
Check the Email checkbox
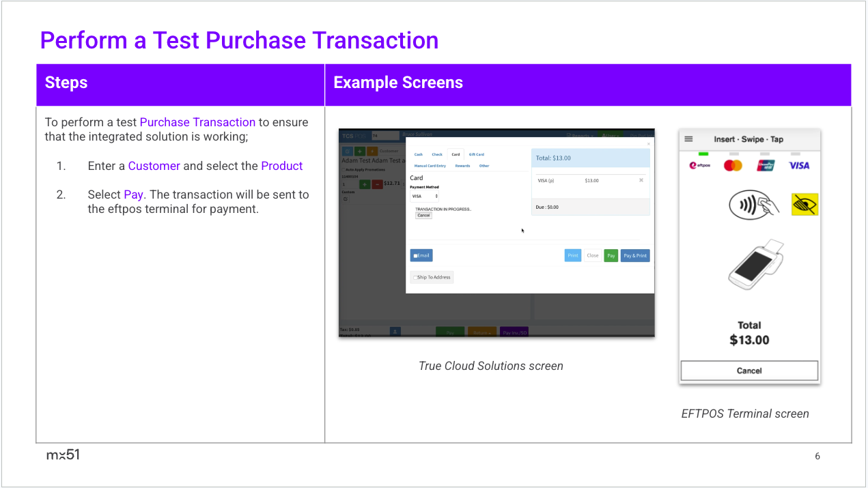[415, 256]
